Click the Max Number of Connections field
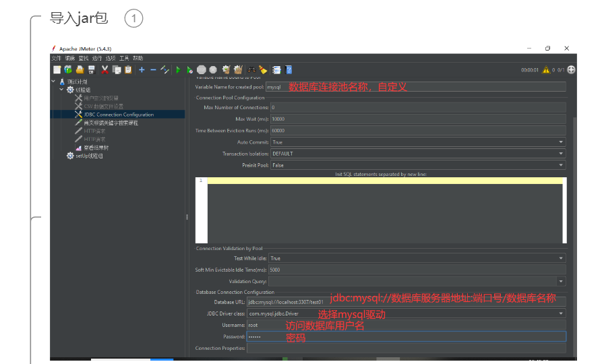 (418, 107)
